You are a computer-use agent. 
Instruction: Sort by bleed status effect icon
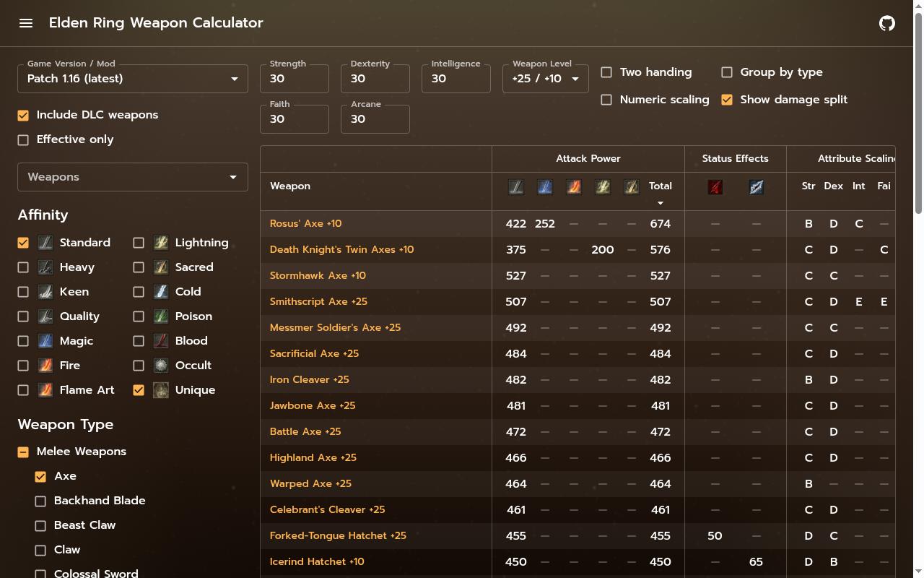(x=715, y=187)
